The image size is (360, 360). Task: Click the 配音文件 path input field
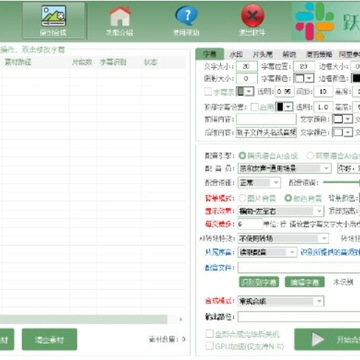pyautogui.click(x=299, y=267)
